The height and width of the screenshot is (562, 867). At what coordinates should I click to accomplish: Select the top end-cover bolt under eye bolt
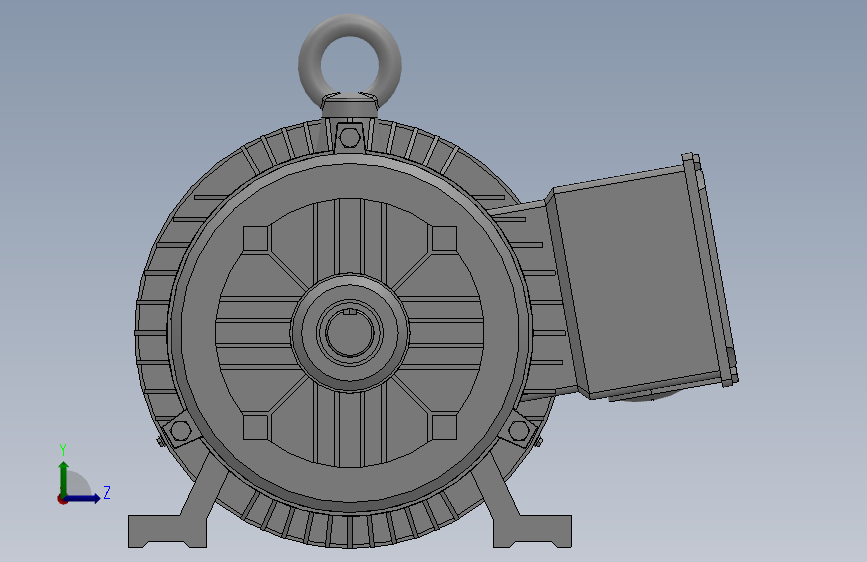(349, 136)
